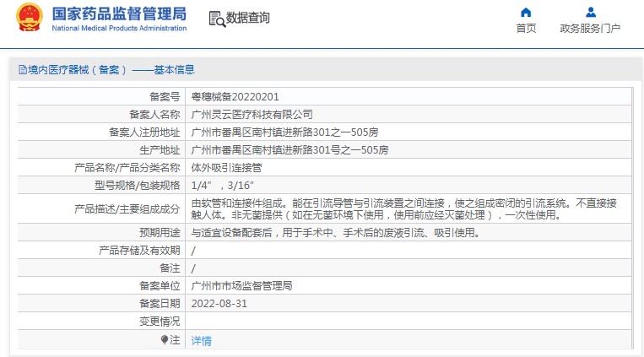Click the 产品名称/产品分类名称 label
Image resolution: width=644 pixels, height=357 pixels.
(x=127, y=168)
